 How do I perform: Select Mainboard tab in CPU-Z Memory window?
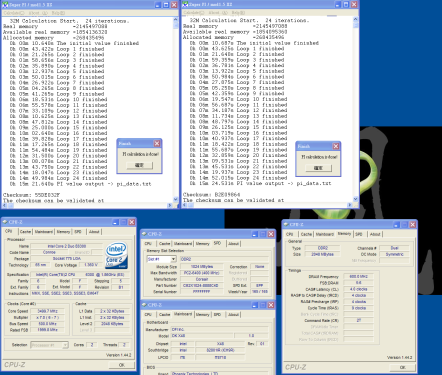click(325, 234)
